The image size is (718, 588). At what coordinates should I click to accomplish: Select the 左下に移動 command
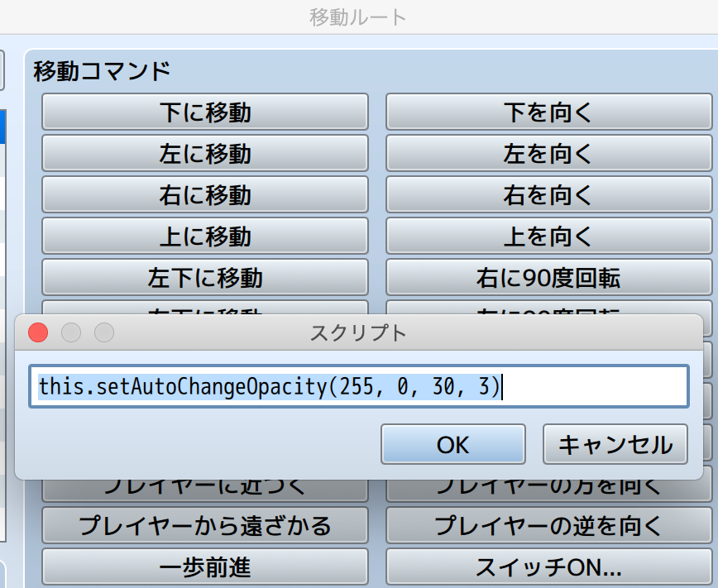(x=204, y=278)
